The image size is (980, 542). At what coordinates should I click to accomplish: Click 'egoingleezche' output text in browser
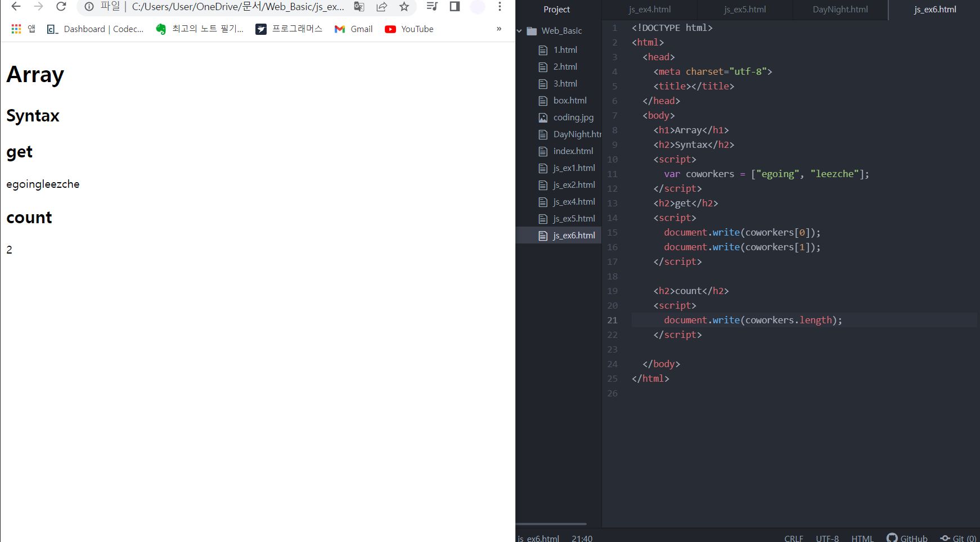click(43, 184)
